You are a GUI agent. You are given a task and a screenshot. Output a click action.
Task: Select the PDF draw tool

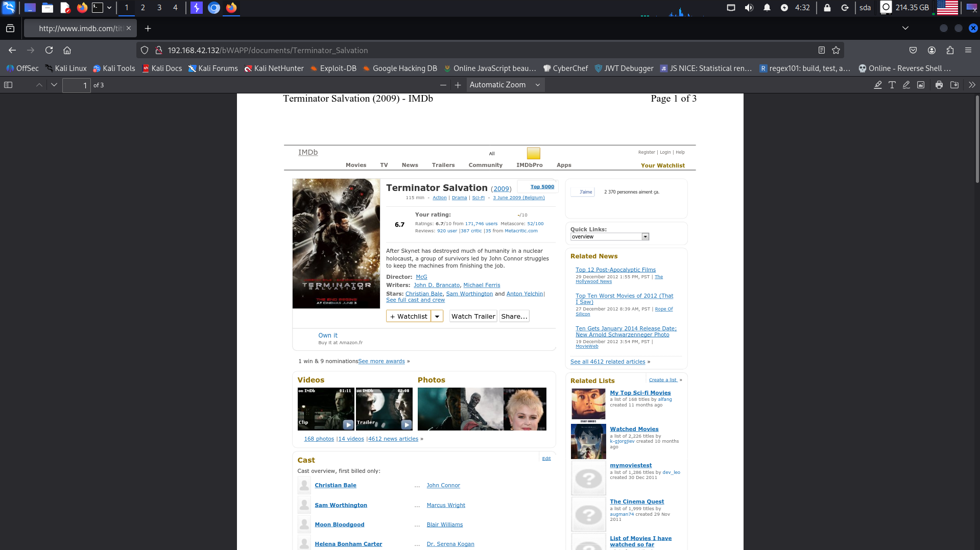point(906,85)
